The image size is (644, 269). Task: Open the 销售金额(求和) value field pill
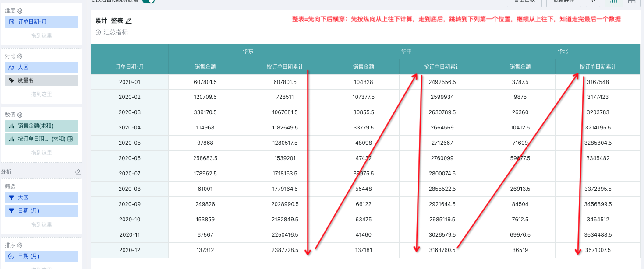click(x=42, y=126)
